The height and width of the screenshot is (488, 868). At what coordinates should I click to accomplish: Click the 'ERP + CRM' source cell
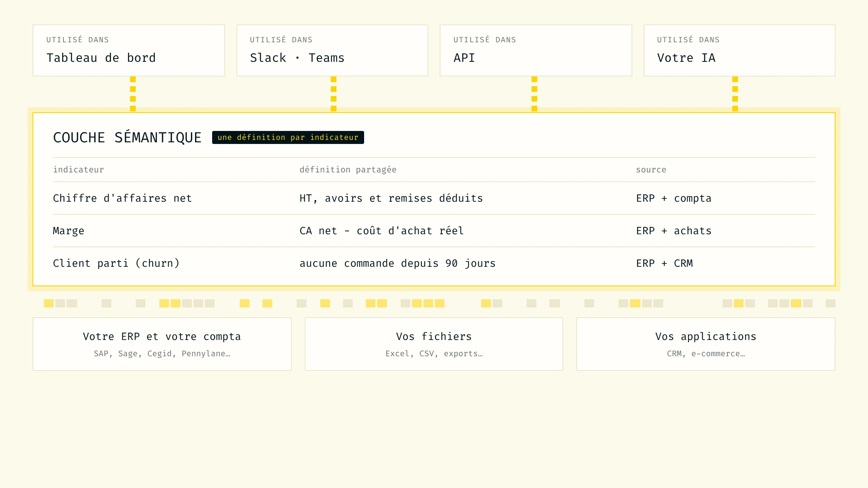(664, 263)
